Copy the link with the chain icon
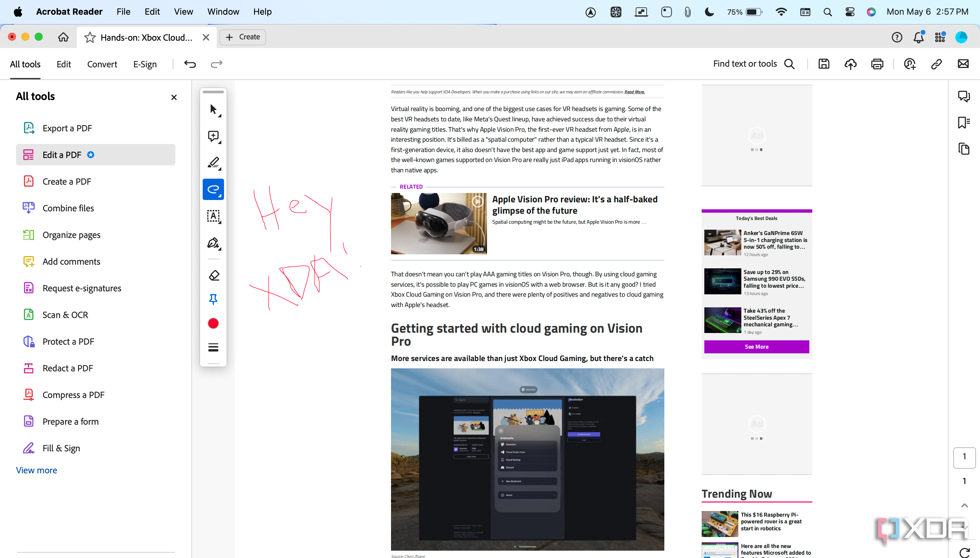This screenshot has width=980, height=558. (936, 64)
